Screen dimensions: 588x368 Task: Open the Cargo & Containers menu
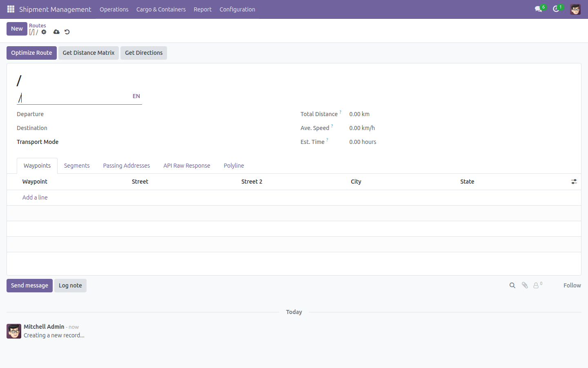click(161, 9)
